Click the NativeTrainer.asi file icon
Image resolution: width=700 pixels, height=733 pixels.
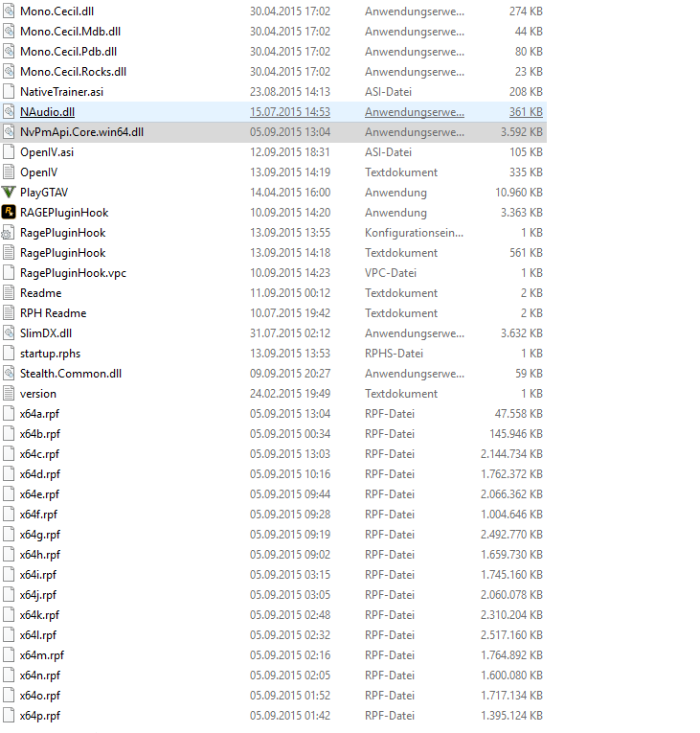[x=9, y=92]
